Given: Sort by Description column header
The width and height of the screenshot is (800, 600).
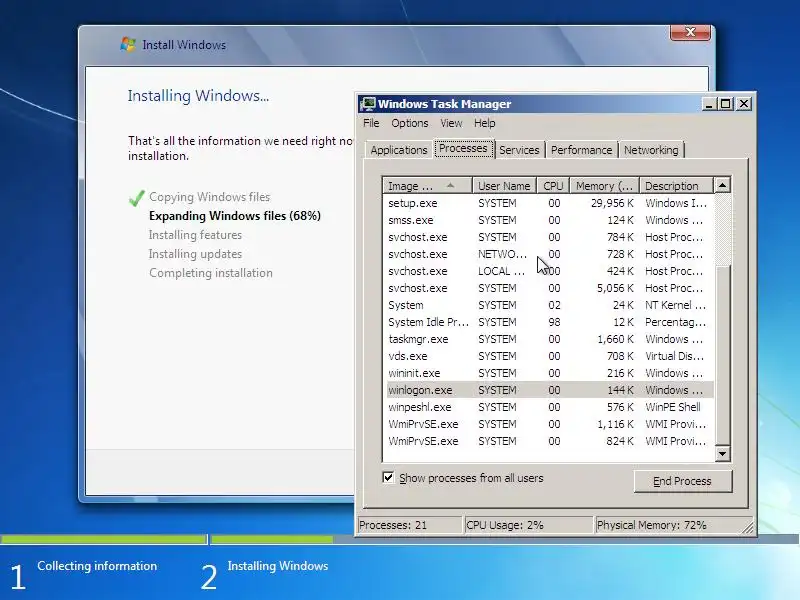Looking at the screenshot, I should (677, 186).
